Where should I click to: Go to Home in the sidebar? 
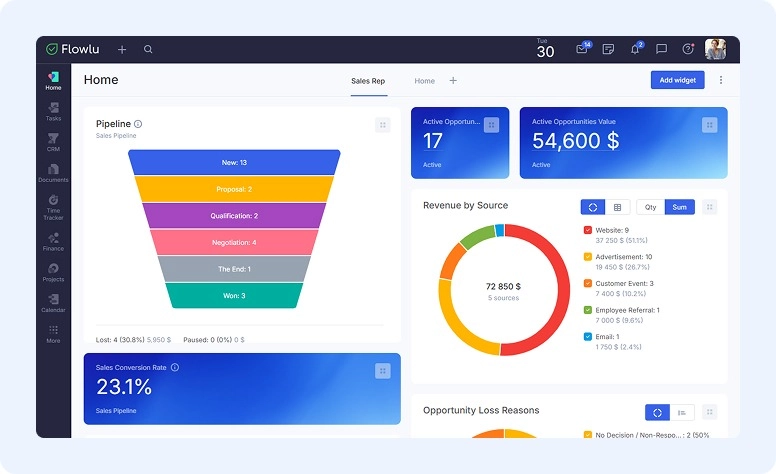click(x=53, y=81)
